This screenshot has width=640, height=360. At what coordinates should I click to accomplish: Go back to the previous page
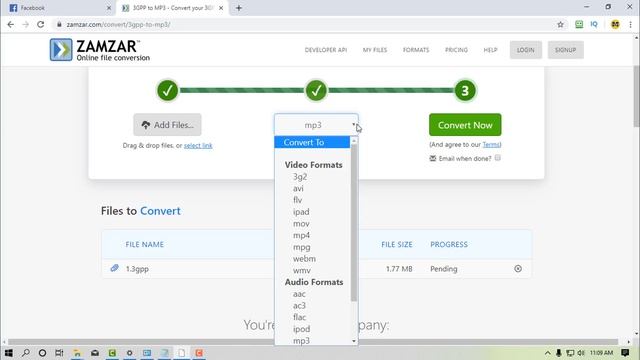(x=11, y=24)
